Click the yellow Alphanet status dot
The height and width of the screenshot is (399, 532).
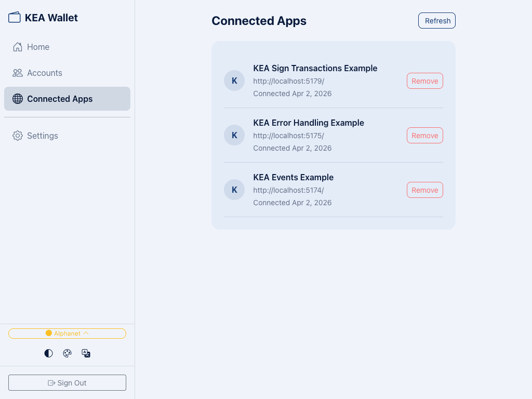[x=48, y=333]
